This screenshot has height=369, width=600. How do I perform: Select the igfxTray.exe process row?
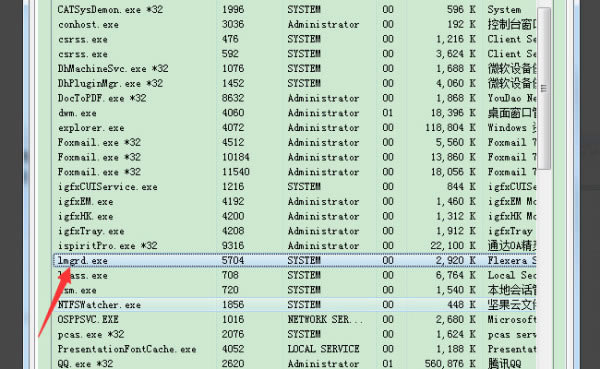[295, 231]
